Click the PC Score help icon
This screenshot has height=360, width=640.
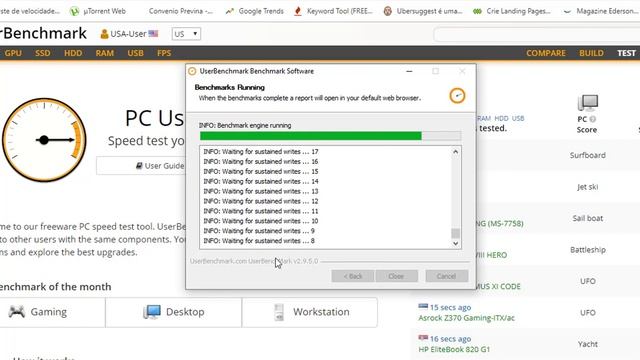coord(593,119)
